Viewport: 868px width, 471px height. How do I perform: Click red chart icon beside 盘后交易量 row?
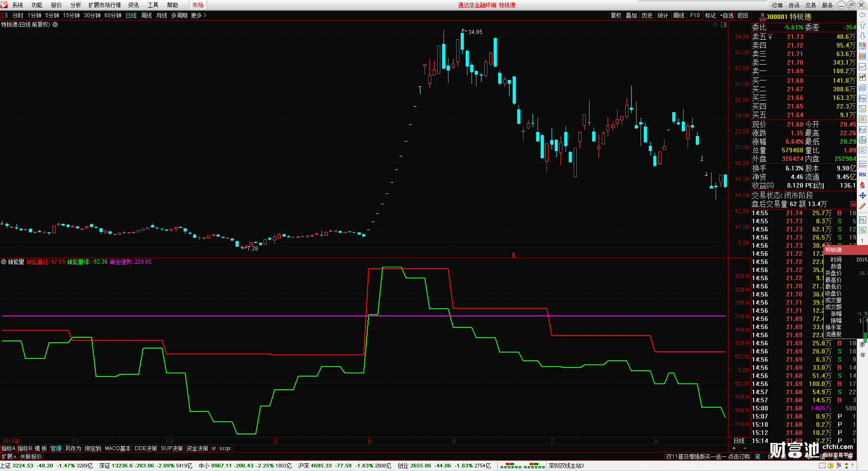click(853, 204)
